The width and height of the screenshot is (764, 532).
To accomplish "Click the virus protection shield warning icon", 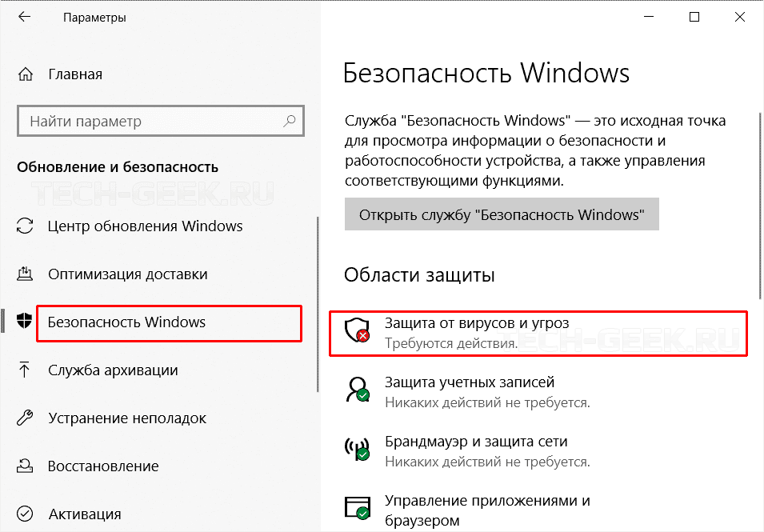I will click(356, 331).
